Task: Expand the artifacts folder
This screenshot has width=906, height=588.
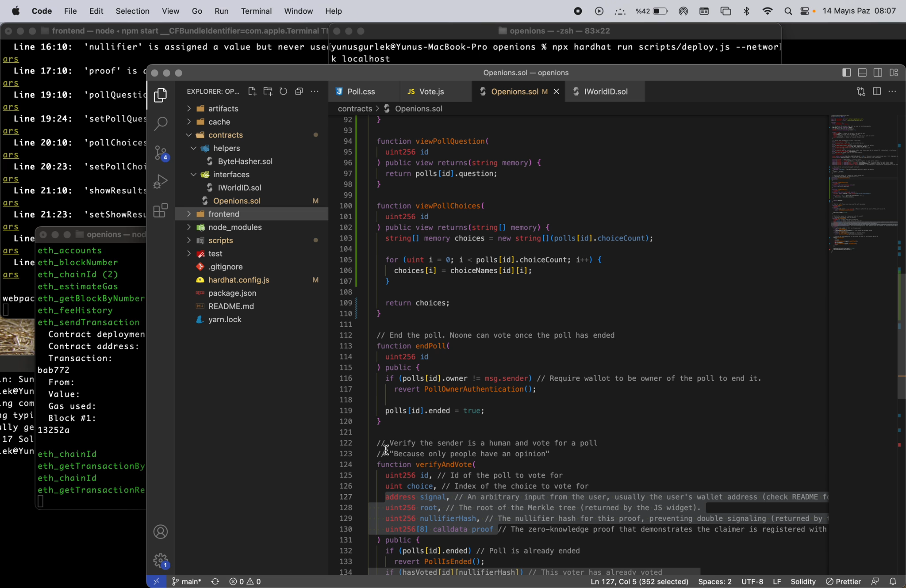Action: 252,109
